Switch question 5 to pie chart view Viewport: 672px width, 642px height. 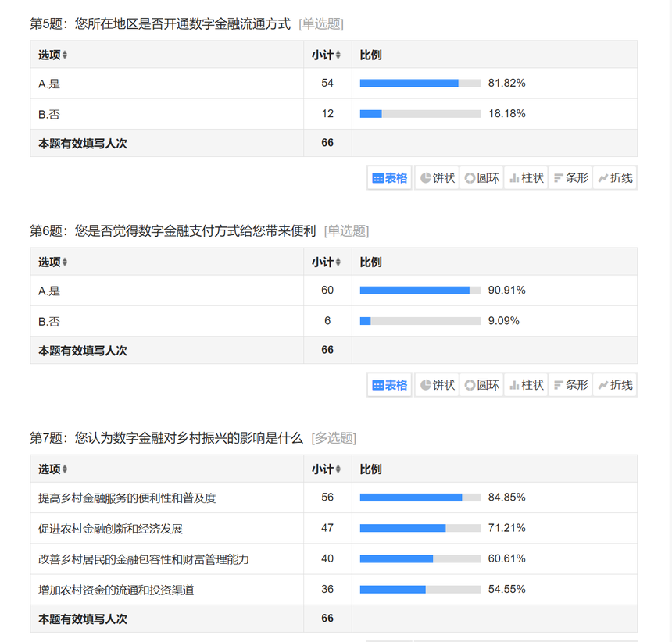tap(437, 178)
